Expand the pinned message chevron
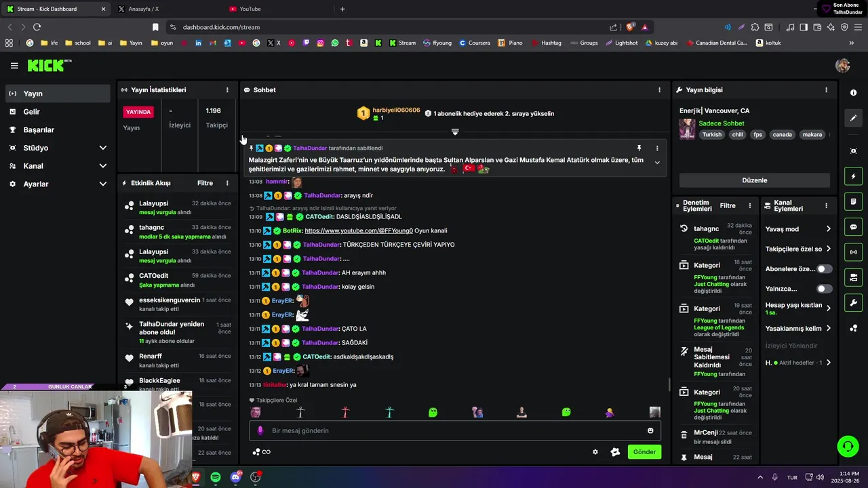This screenshot has width=868, height=488. pyautogui.click(x=656, y=163)
